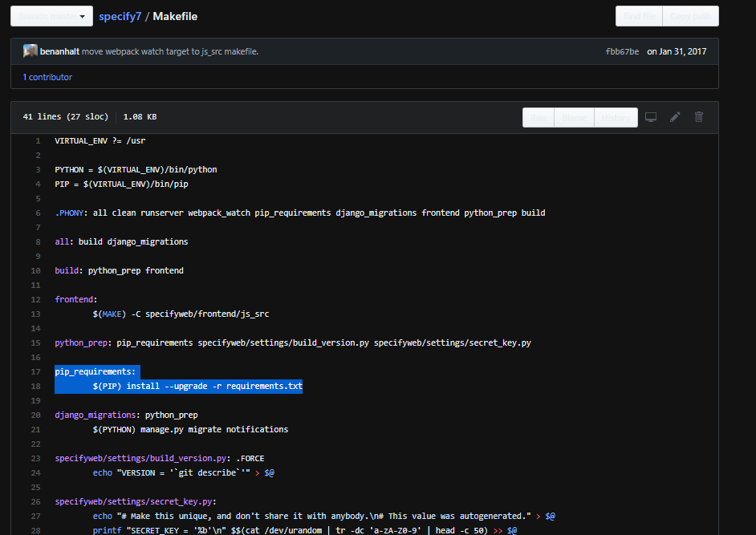Open the file History
Image resolution: width=756 pixels, height=535 pixels.
[615, 117]
